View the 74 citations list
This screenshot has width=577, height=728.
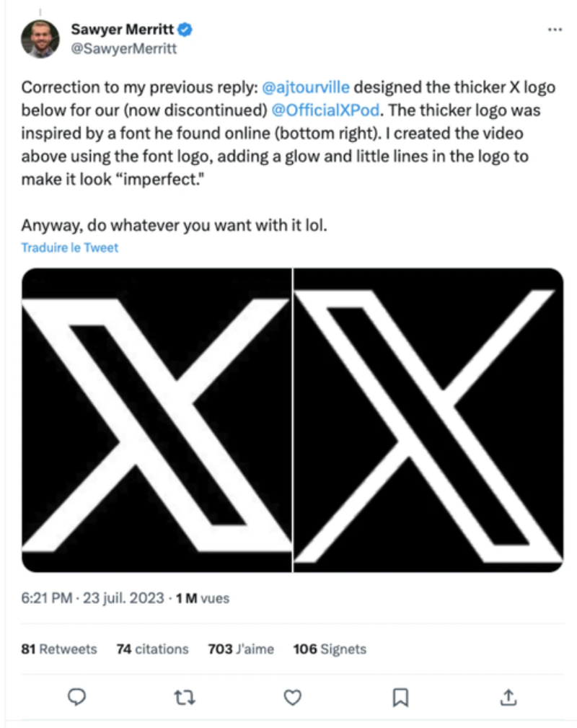point(152,649)
